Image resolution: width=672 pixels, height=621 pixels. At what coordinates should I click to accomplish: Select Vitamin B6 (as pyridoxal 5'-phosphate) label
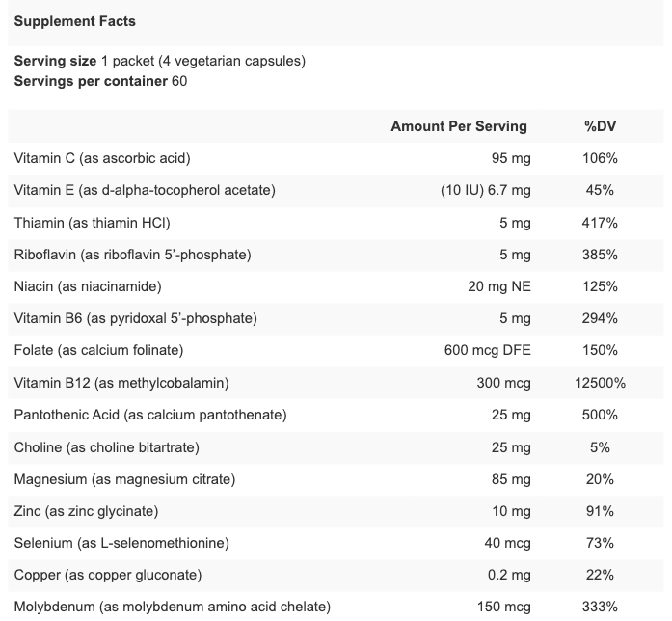pyautogui.click(x=135, y=318)
